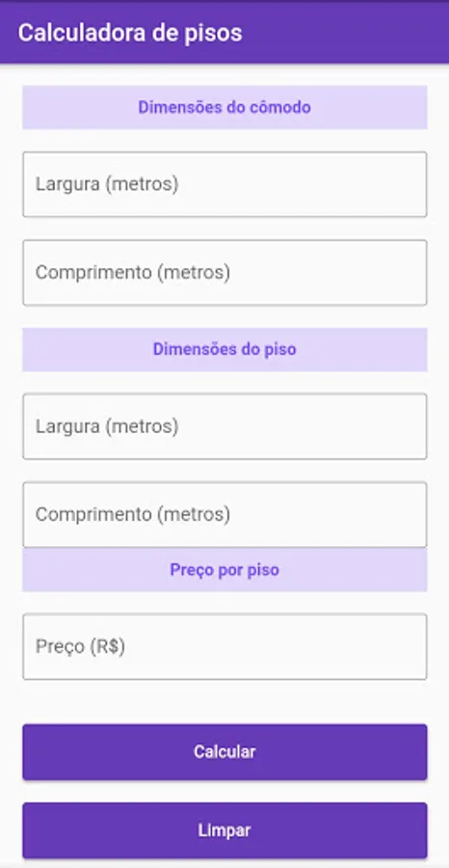The height and width of the screenshot is (868, 449).
Task: Click the lavender band labeled Dimensões do cômodo
Action: click(x=224, y=107)
